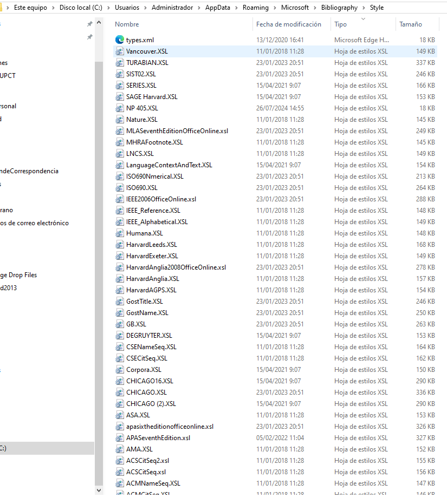Viewport: 447px width, 504px height.
Task: Go to Bibliography in the address bar
Action: point(339,8)
